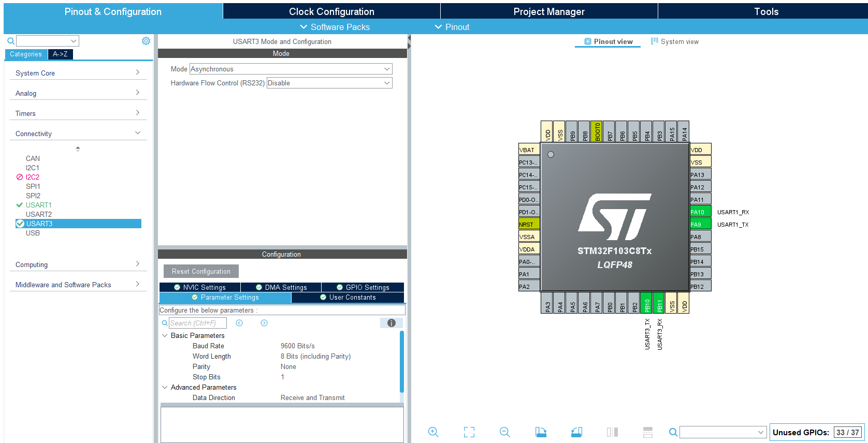The width and height of the screenshot is (868, 443).
Task: Click the zoom in magnifier icon
Action: click(433, 432)
